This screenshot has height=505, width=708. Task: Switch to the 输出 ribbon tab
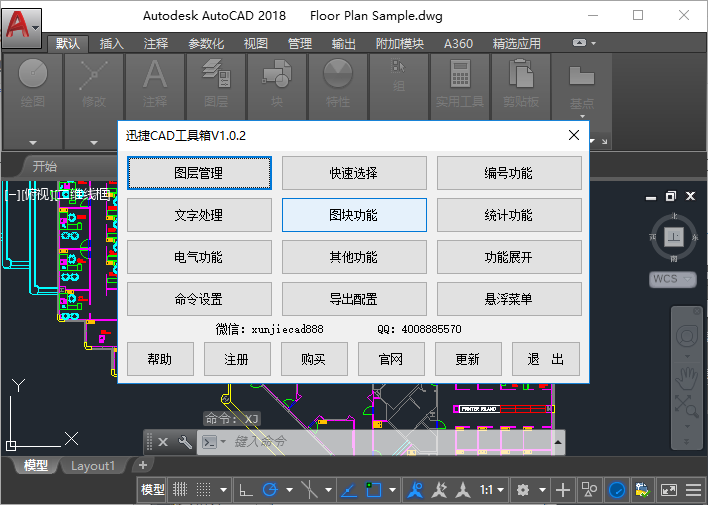coord(344,44)
